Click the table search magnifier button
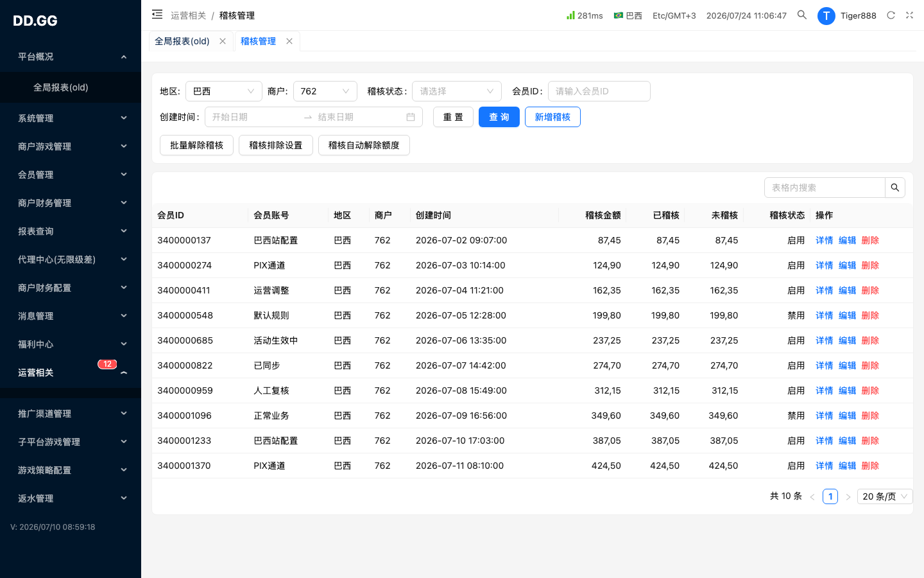This screenshot has width=924, height=578. [x=895, y=188]
